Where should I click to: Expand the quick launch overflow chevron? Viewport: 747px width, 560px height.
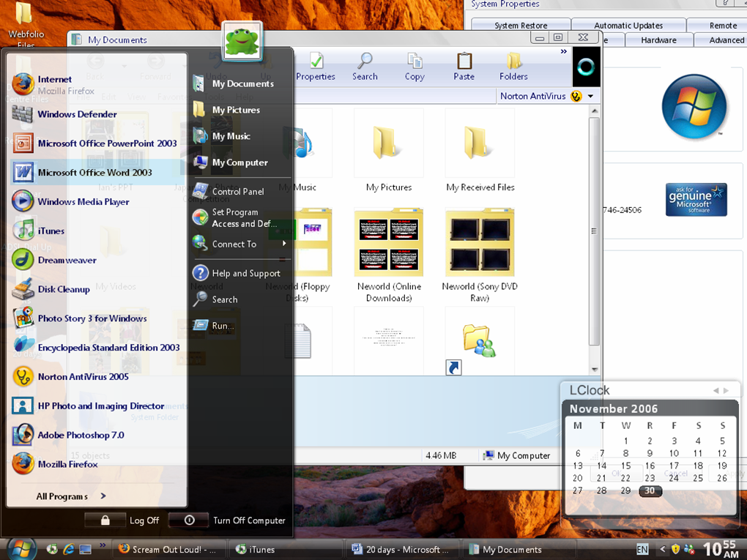pos(103,545)
